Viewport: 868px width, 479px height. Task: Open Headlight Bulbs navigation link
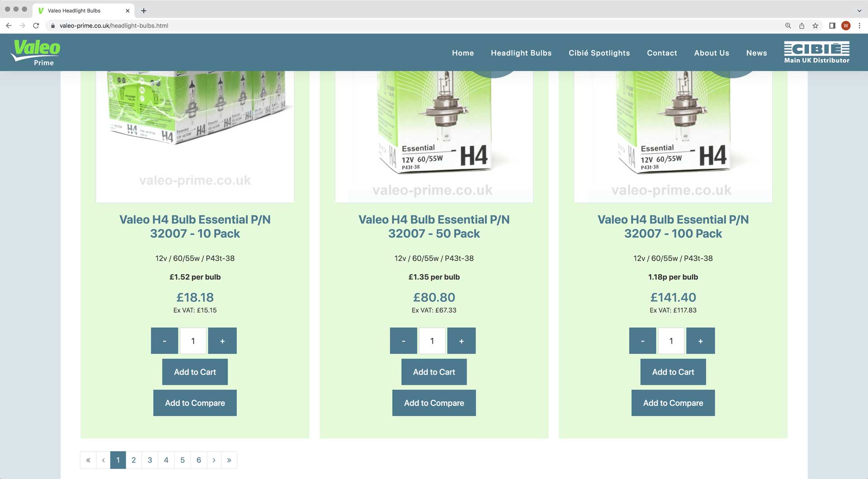[521, 53]
